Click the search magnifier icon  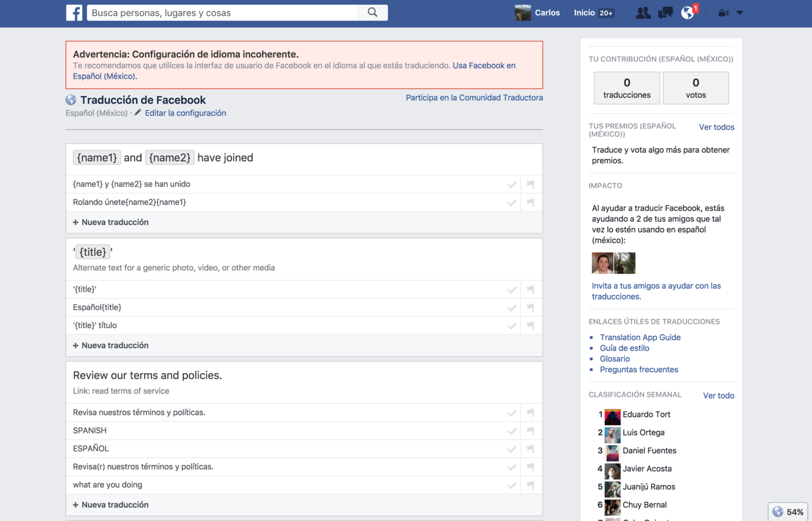(x=372, y=12)
